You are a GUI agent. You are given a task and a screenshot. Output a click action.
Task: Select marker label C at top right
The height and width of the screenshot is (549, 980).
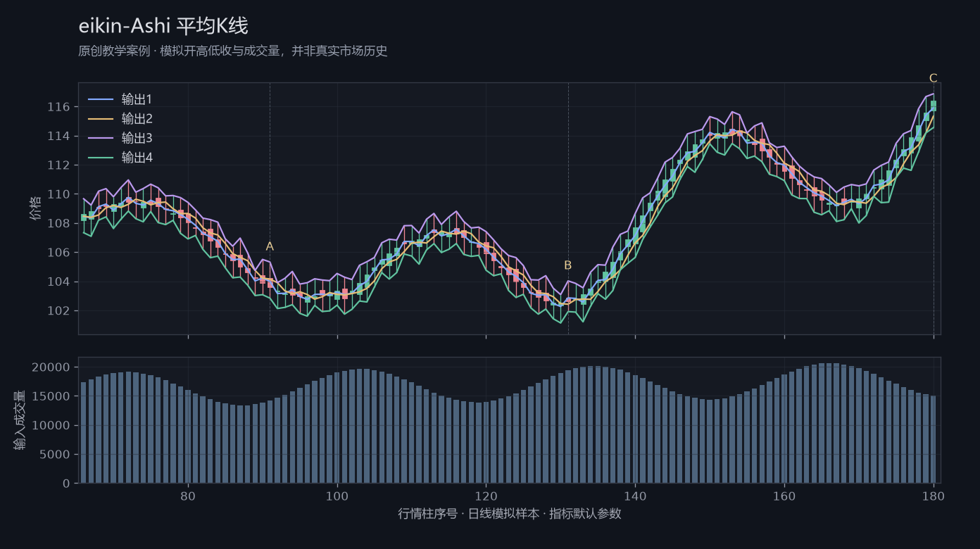(934, 78)
